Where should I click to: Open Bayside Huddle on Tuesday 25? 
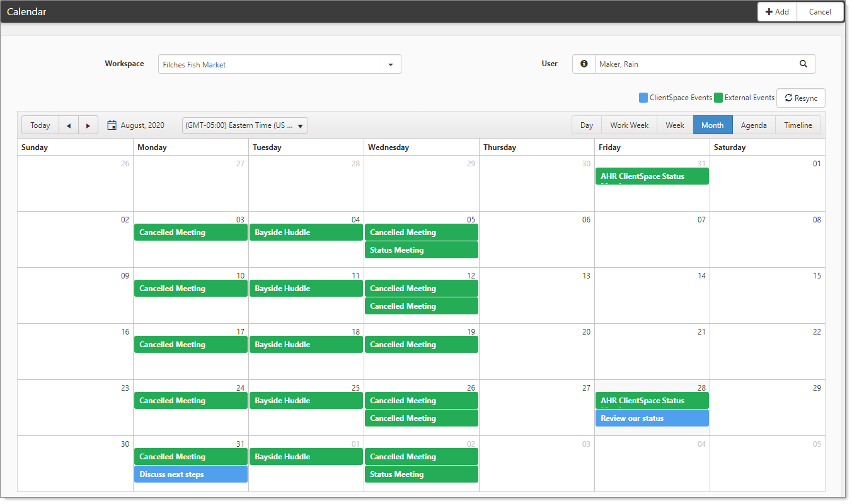coord(306,401)
